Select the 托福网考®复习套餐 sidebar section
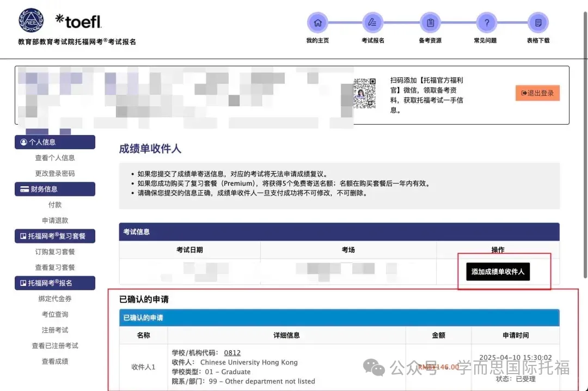 pyautogui.click(x=54, y=236)
